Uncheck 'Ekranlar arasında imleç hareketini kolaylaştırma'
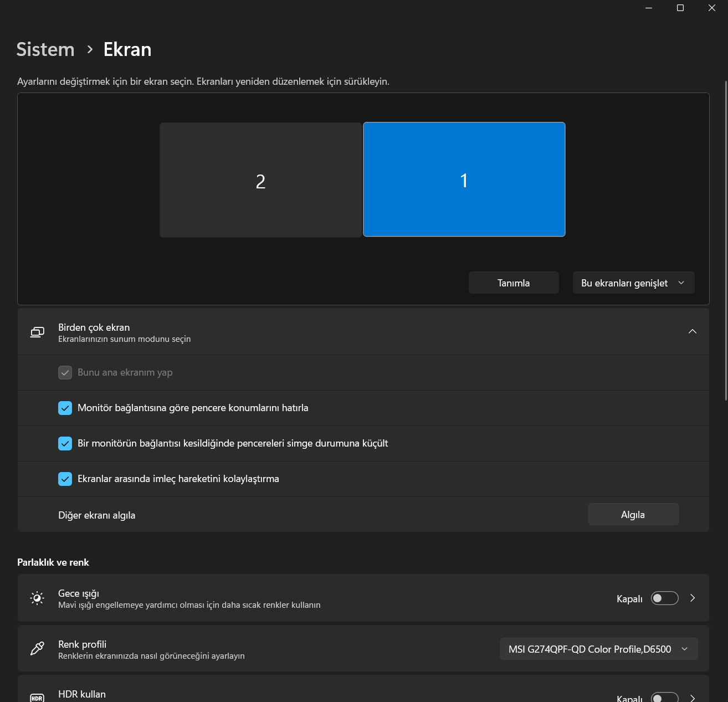Image resolution: width=728 pixels, height=702 pixels. 65,479
